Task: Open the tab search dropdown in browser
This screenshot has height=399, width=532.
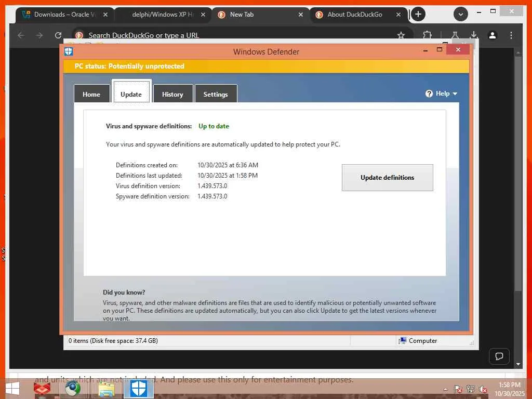Action: 461,14
